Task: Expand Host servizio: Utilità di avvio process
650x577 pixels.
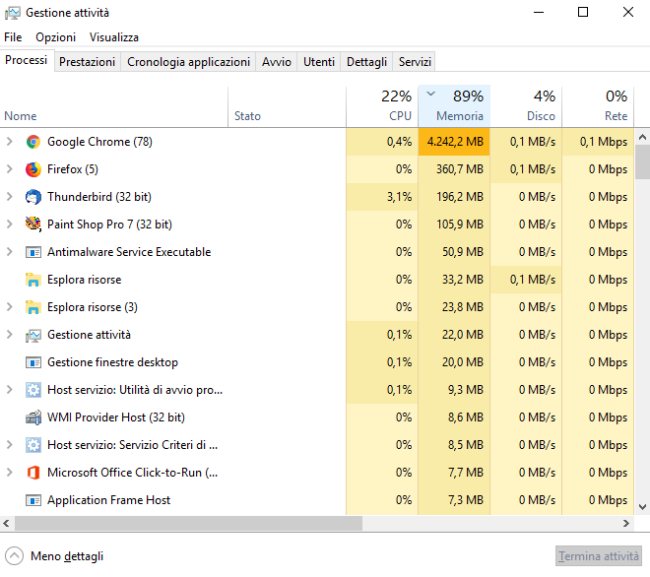Action: coord(9,390)
